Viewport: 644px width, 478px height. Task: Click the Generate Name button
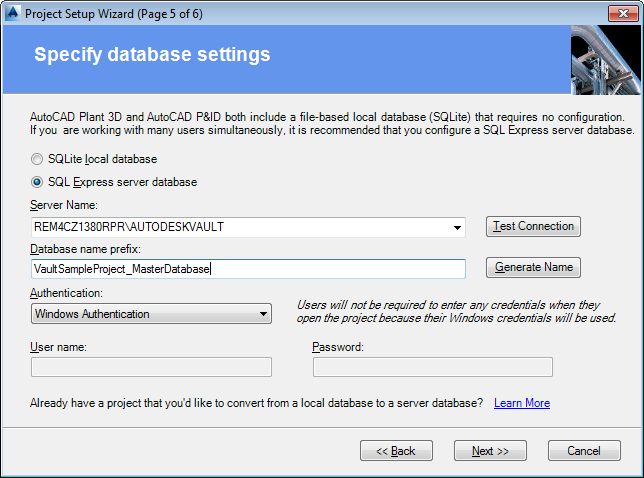(x=533, y=267)
